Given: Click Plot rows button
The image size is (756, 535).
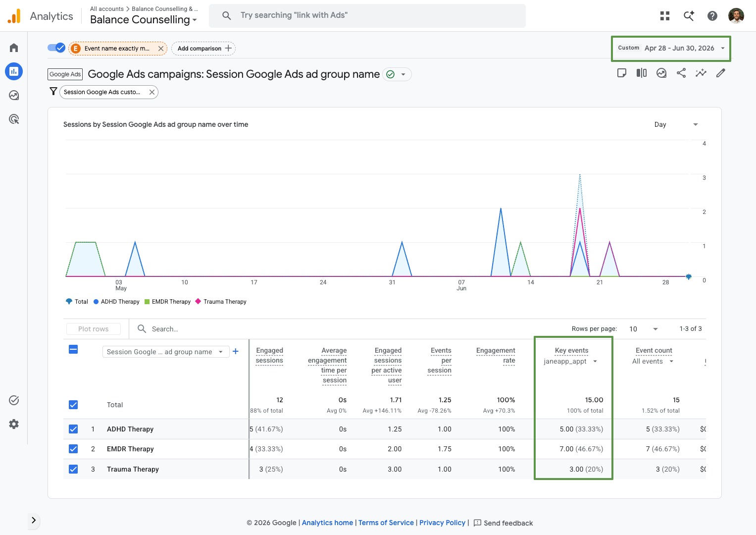Looking at the screenshot, I should tap(94, 329).
